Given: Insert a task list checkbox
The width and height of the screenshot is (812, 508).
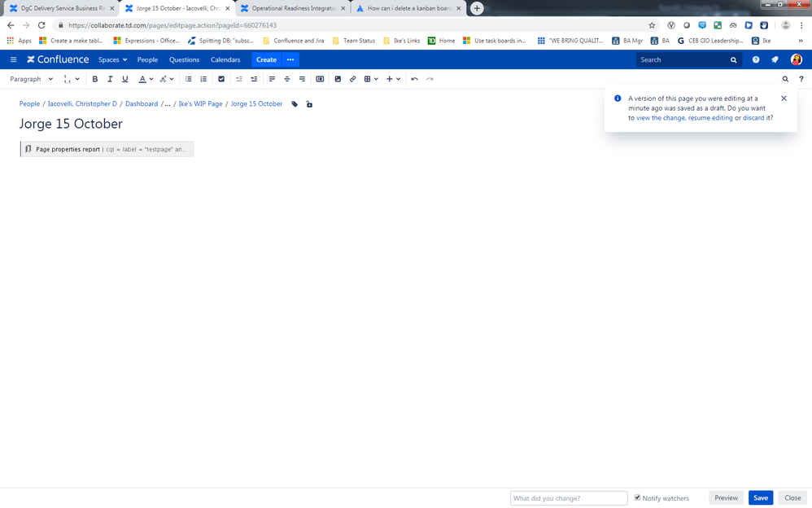Looking at the screenshot, I should click(x=221, y=79).
